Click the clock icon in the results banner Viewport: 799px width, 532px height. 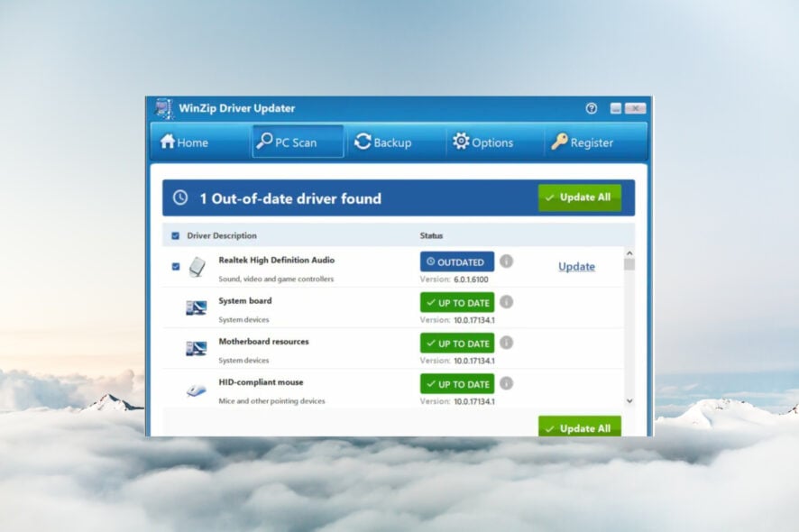tap(179, 197)
